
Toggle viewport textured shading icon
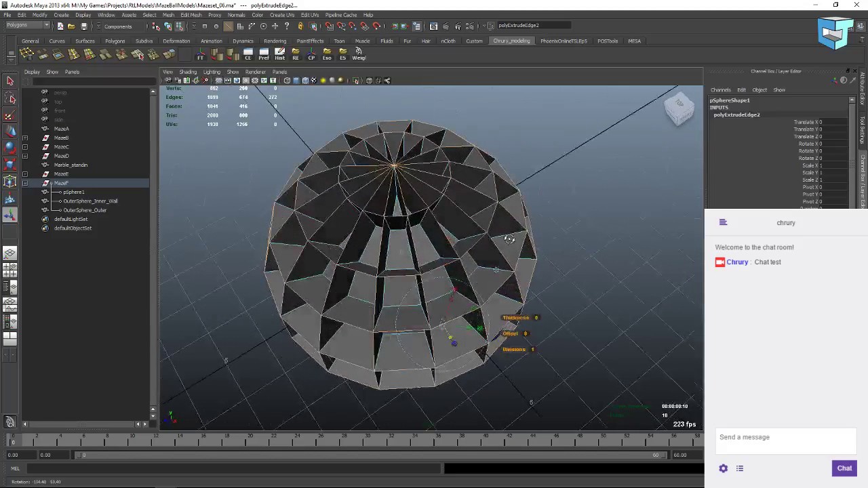tap(314, 81)
